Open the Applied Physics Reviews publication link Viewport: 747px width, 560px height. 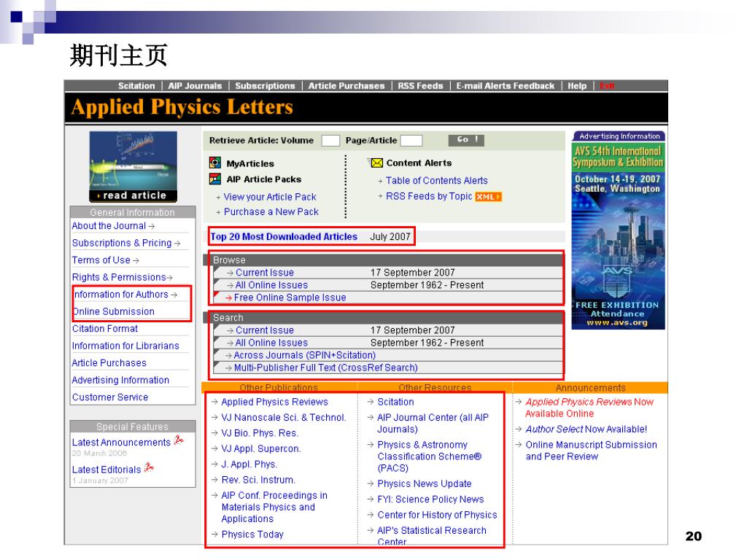coord(274,402)
